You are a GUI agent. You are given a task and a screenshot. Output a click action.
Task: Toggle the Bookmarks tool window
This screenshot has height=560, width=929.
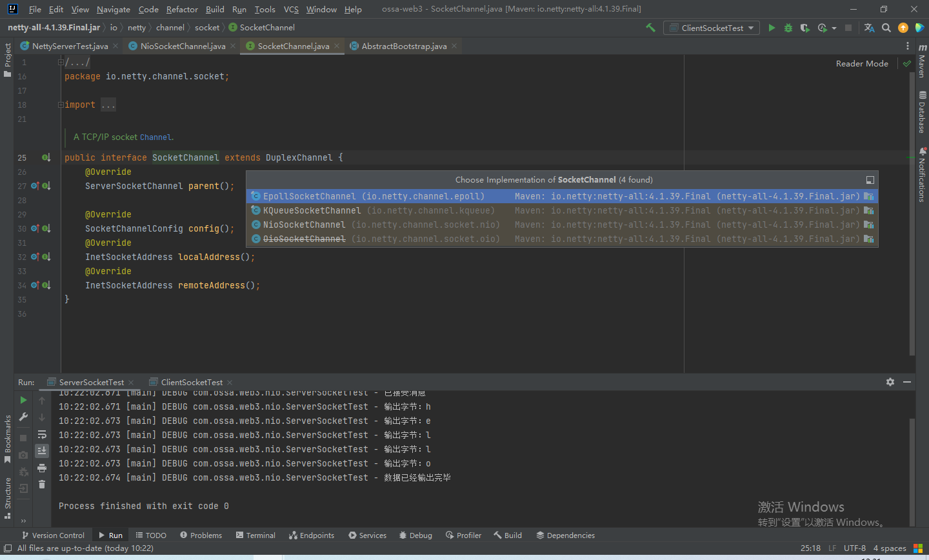[7, 439]
